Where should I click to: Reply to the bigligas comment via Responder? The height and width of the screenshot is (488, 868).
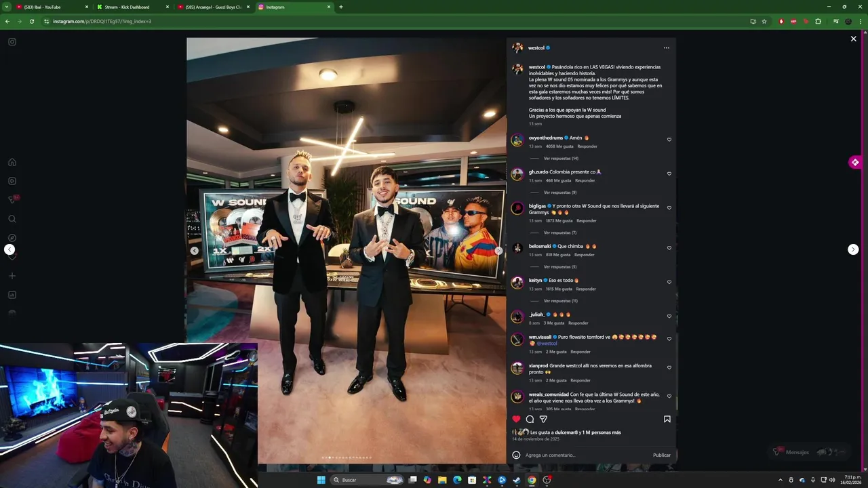(587, 220)
